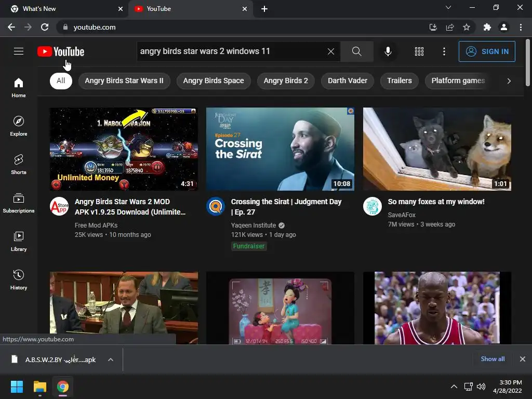Open Chrome profile icon
The width and height of the screenshot is (532, 399).
point(504,27)
